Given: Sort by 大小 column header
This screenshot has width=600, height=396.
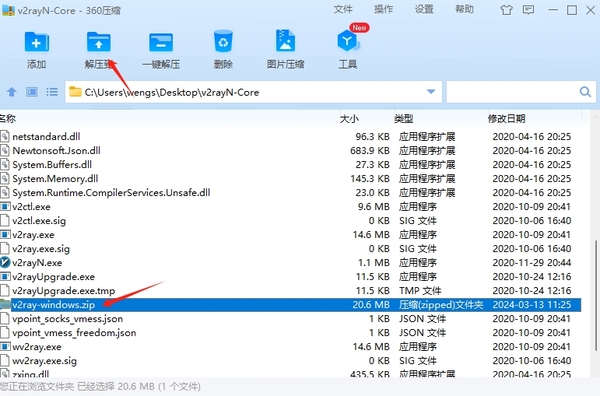Looking at the screenshot, I should (349, 119).
